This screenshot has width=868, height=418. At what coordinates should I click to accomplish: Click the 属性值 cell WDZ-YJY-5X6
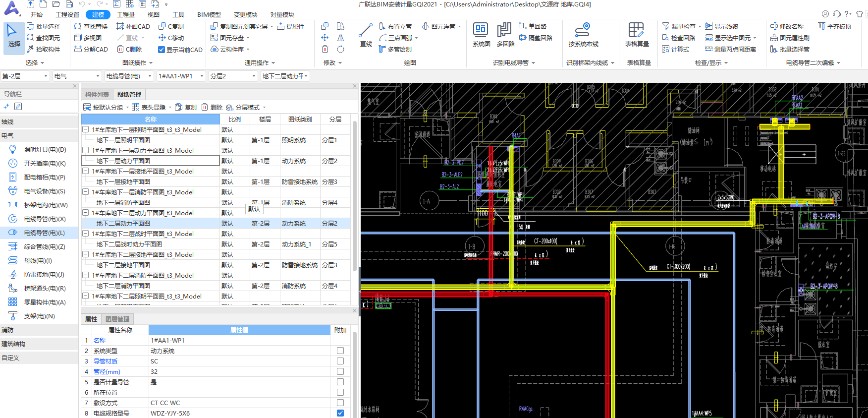[239, 413]
